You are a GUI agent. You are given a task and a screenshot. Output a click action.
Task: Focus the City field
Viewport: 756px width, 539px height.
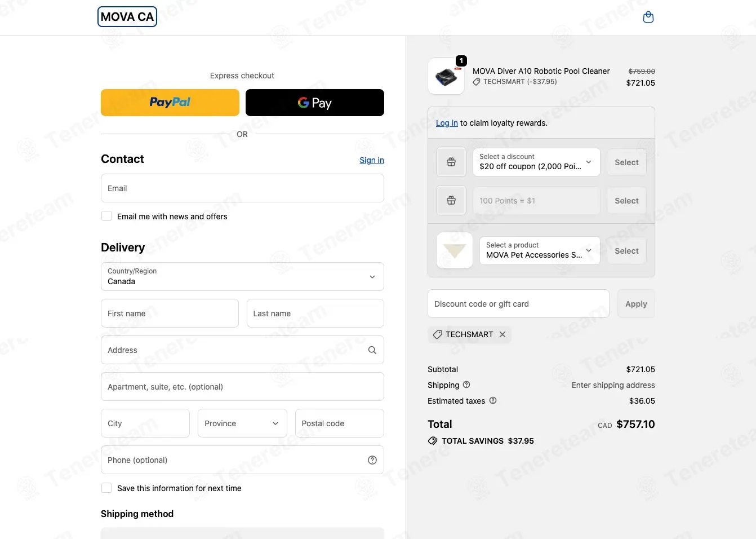[x=145, y=423]
